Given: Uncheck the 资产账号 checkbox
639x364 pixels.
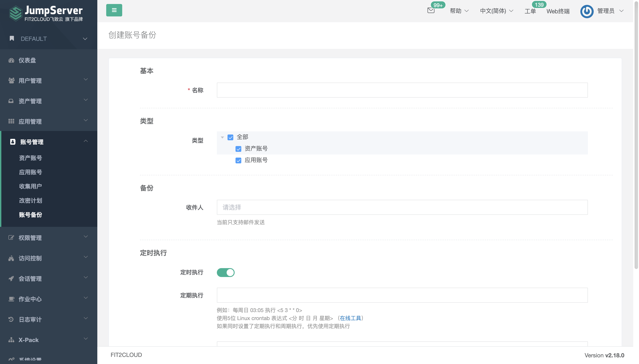Looking at the screenshot, I should 238,149.
